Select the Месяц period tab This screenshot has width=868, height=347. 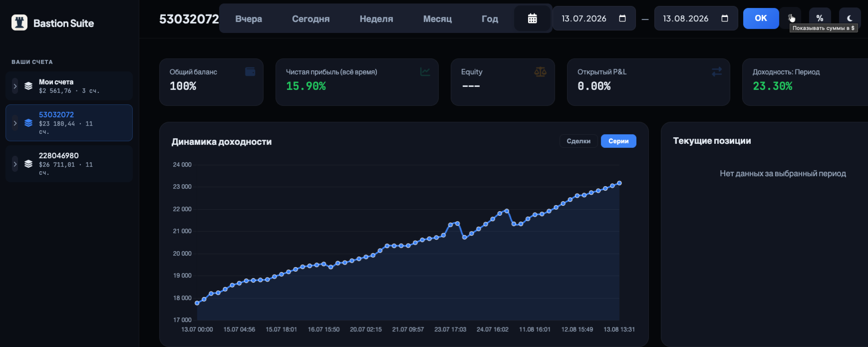[437, 19]
